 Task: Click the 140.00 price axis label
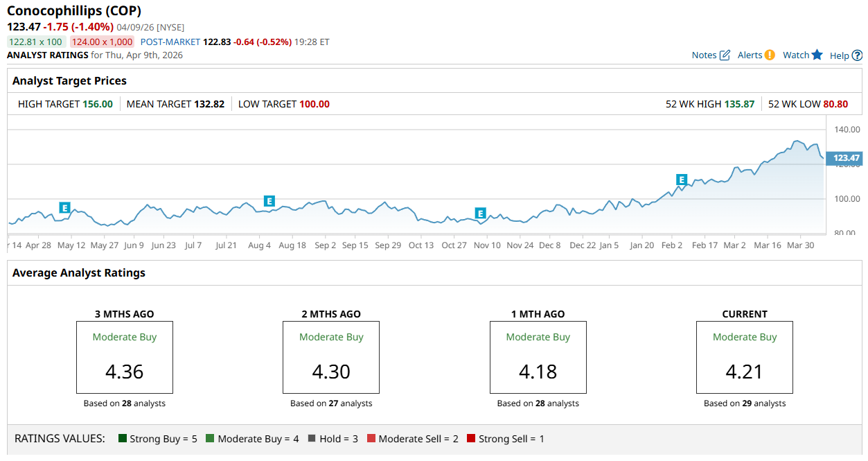click(x=847, y=130)
